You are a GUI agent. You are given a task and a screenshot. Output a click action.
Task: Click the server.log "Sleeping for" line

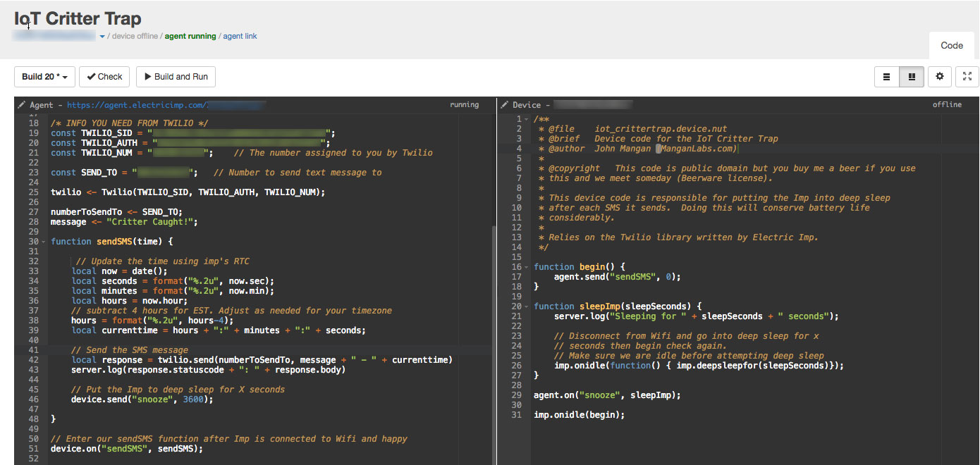[x=696, y=316]
